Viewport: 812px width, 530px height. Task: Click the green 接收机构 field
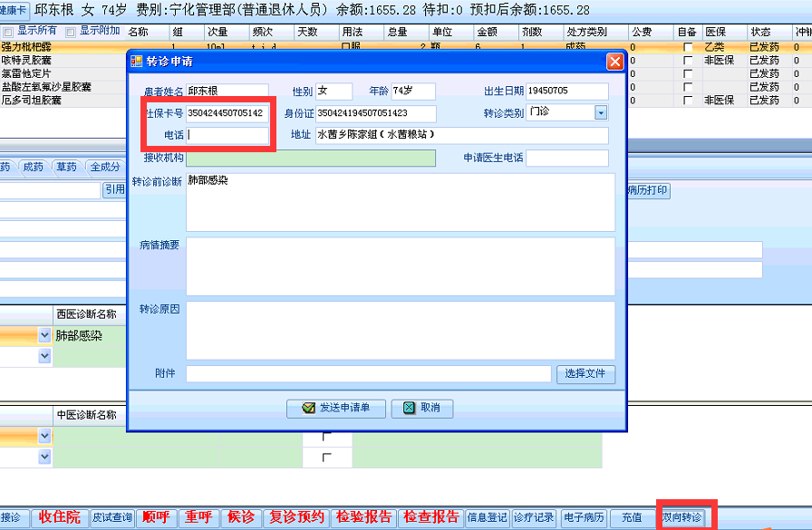311,158
